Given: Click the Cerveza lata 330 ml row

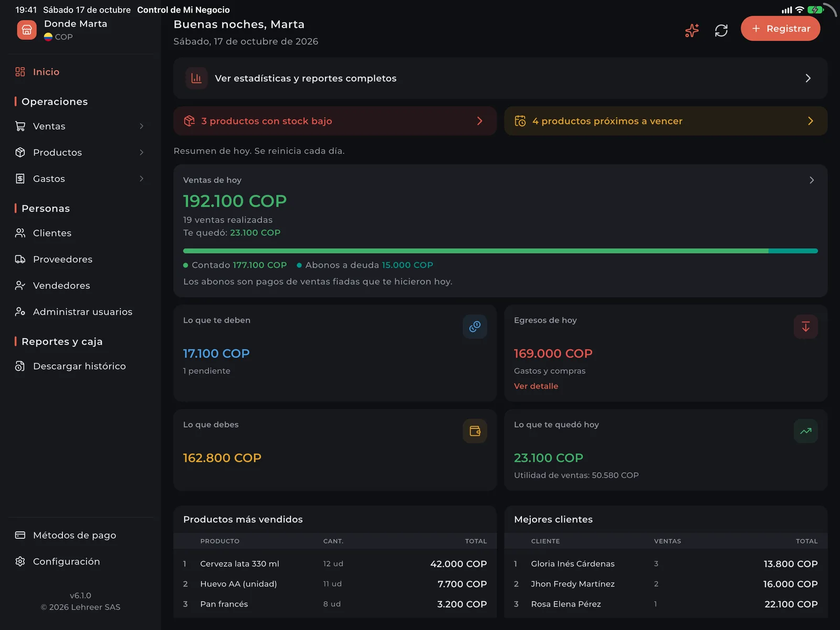Looking at the screenshot, I should coord(335,564).
